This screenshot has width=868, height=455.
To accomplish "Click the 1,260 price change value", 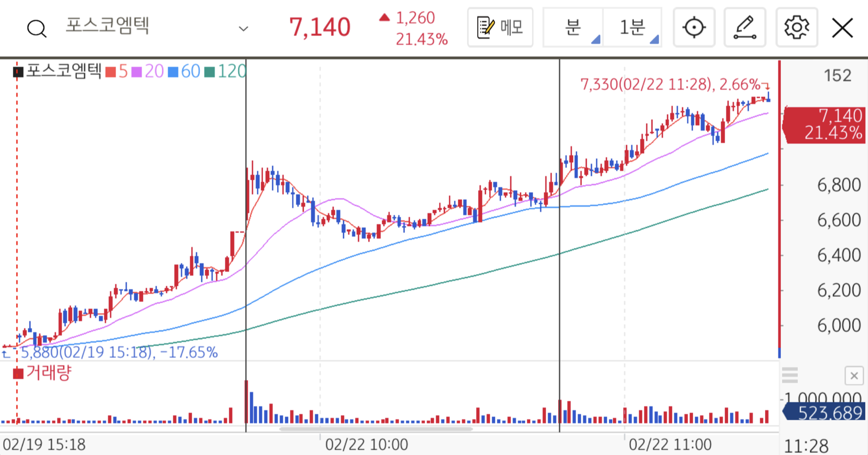I will 415,18.
